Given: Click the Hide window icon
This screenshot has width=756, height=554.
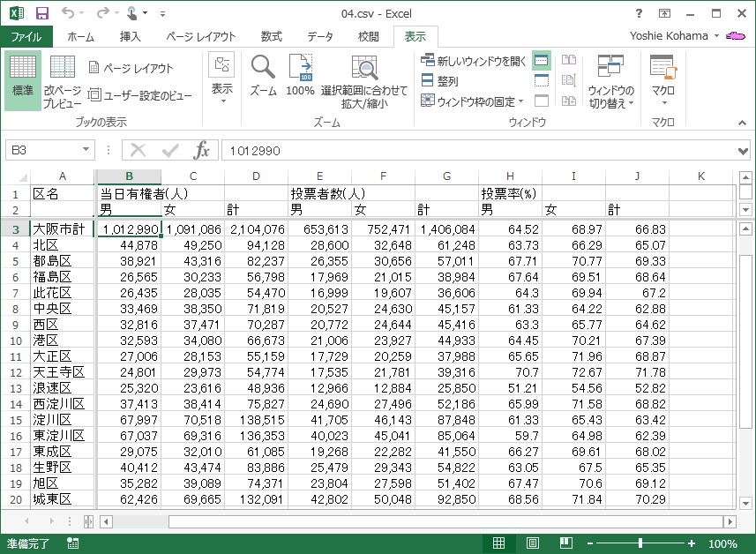Looking at the screenshot, I should (x=542, y=80).
